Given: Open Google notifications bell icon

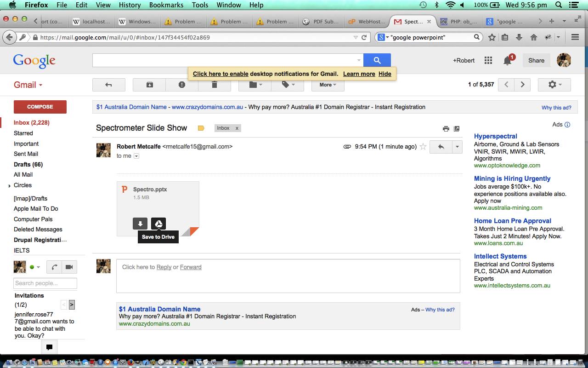Looking at the screenshot, I should (508, 60).
